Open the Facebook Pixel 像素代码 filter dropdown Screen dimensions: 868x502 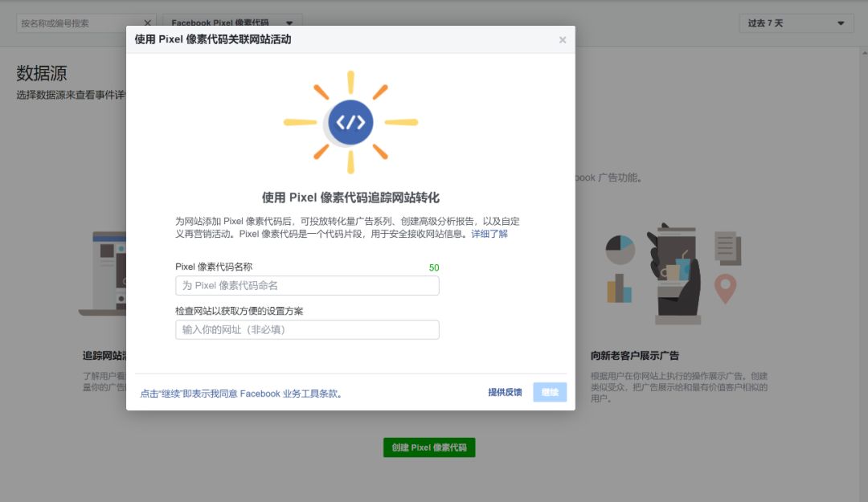point(232,22)
